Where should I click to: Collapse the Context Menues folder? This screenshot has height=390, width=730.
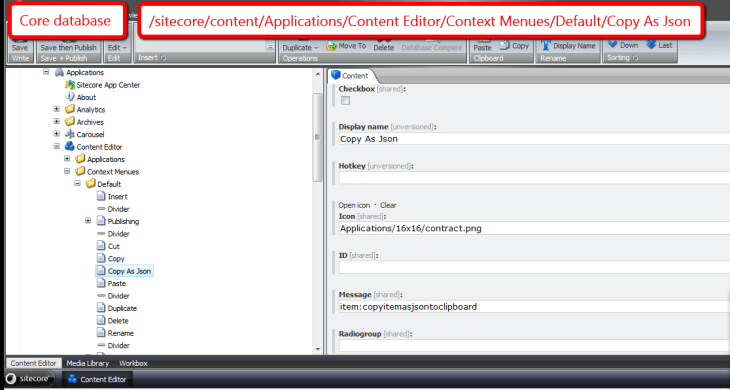pos(67,171)
